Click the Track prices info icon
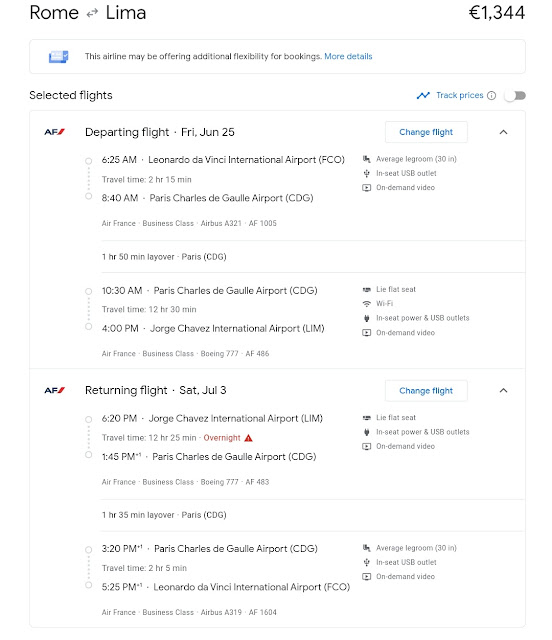 tap(492, 96)
